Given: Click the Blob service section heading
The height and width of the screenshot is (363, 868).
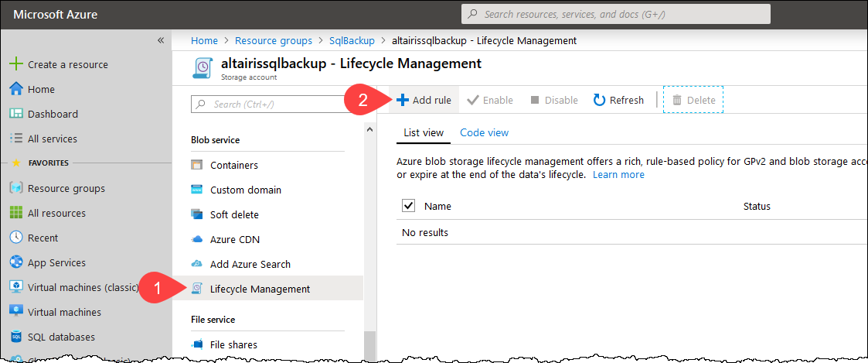Looking at the screenshot, I should point(216,140).
